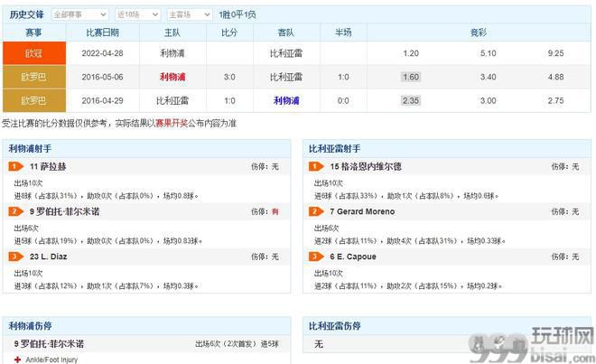
Task: Click 9 罗伯托·菲尔米诺 in injury list
Action: (49, 344)
